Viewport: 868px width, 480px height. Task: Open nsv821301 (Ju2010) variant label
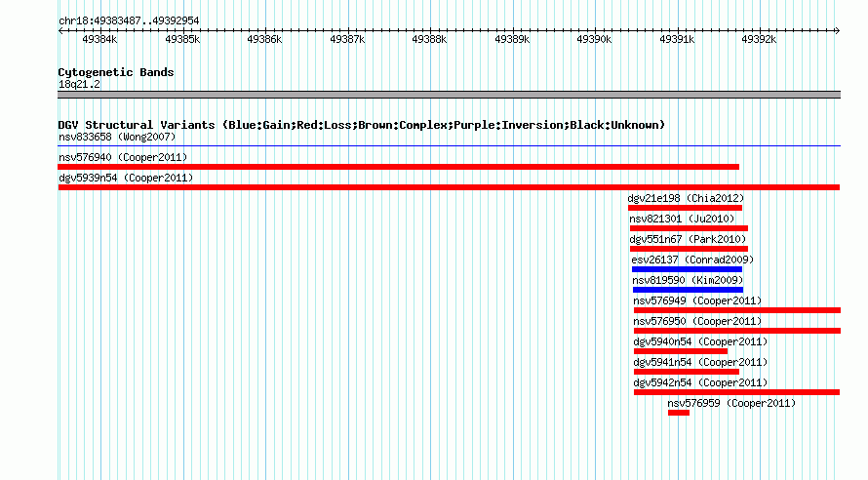682,219
